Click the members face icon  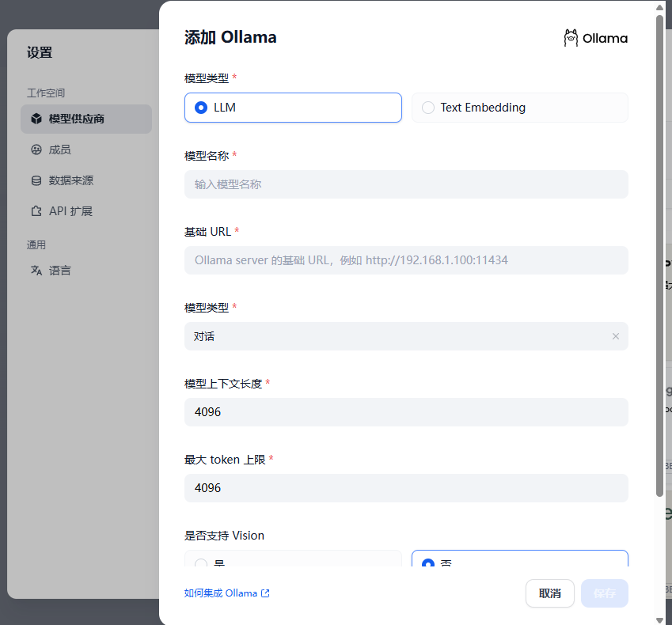point(36,150)
